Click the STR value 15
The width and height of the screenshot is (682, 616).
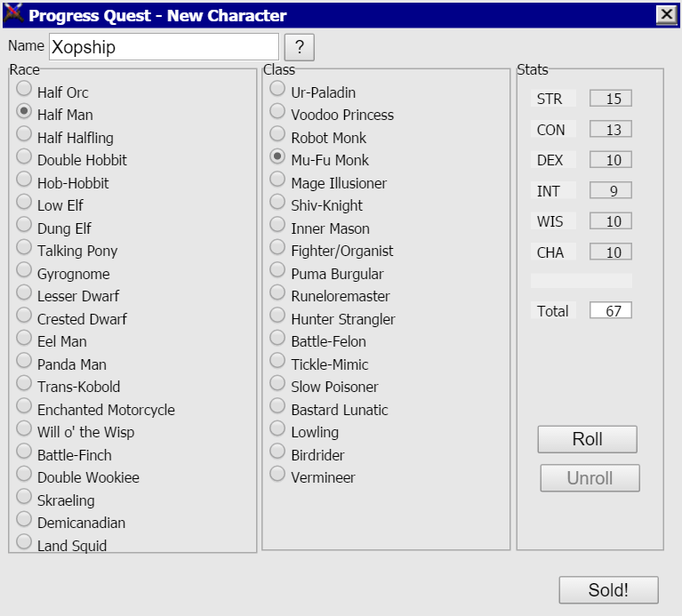(611, 99)
